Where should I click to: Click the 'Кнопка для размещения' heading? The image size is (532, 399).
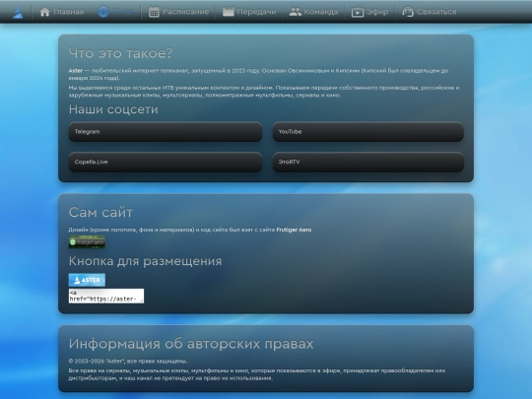[x=145, y=261]
